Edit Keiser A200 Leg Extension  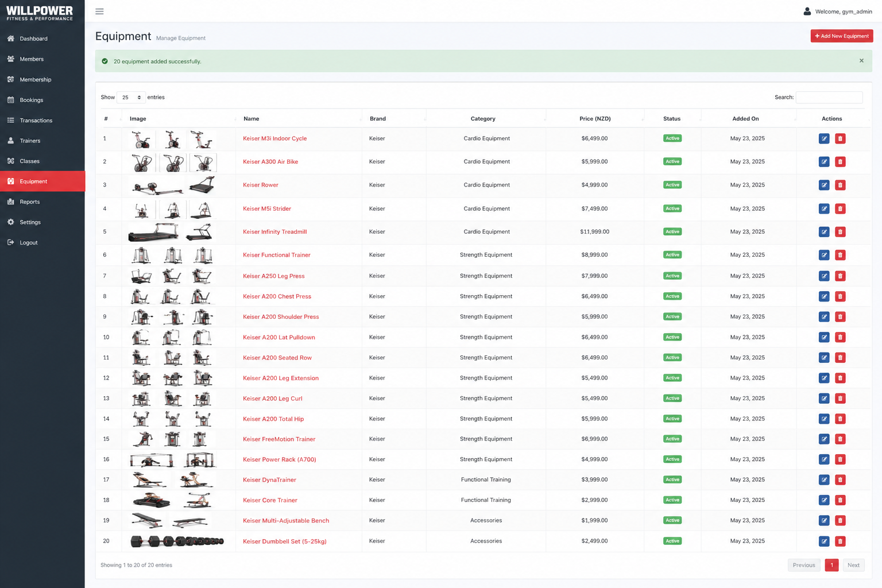coord(824,378)
